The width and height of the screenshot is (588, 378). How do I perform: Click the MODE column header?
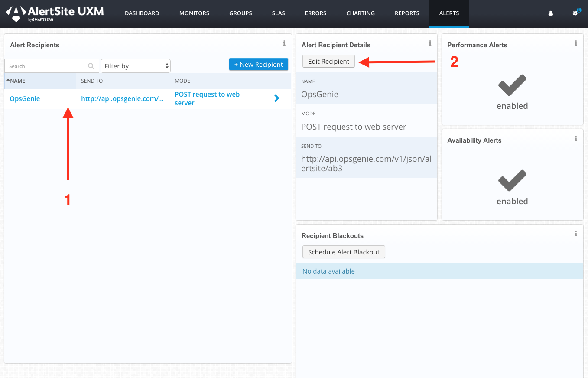pos(182,81)
